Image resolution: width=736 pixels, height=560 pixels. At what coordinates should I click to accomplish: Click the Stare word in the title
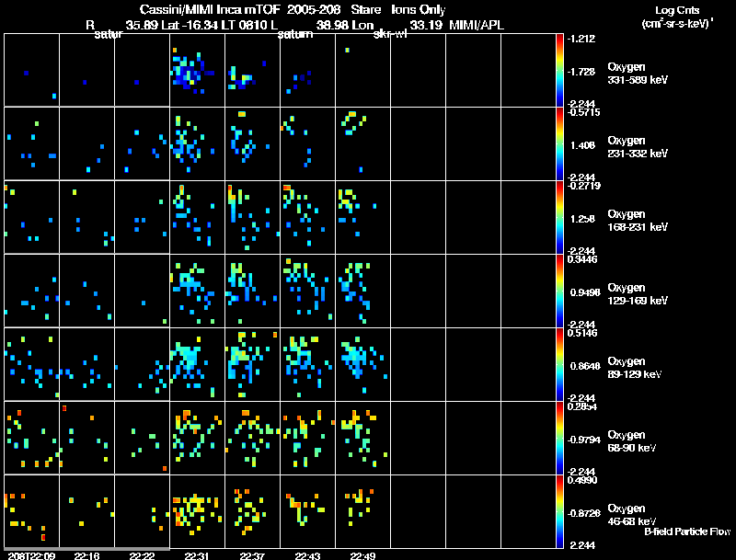[x=365, y=9]
